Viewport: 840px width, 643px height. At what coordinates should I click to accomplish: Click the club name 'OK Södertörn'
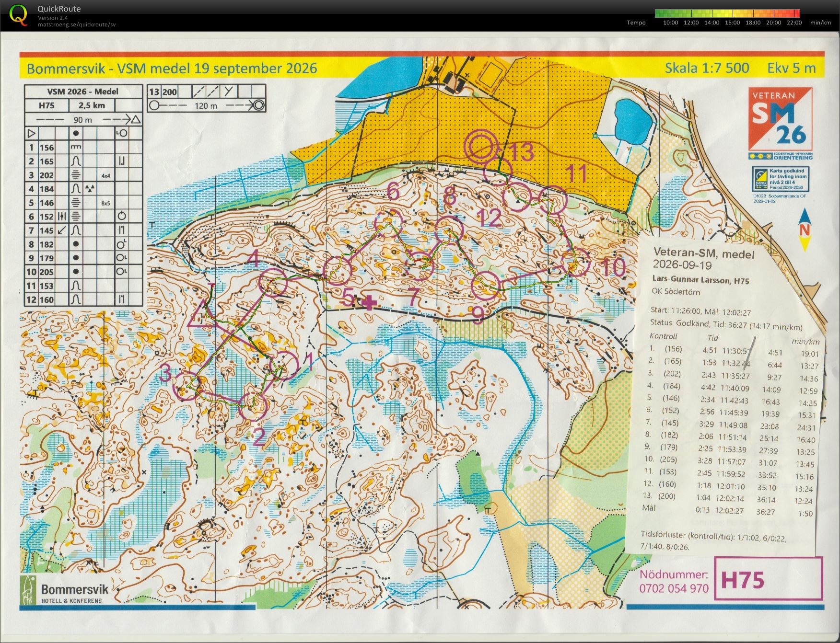coord(676,291)
